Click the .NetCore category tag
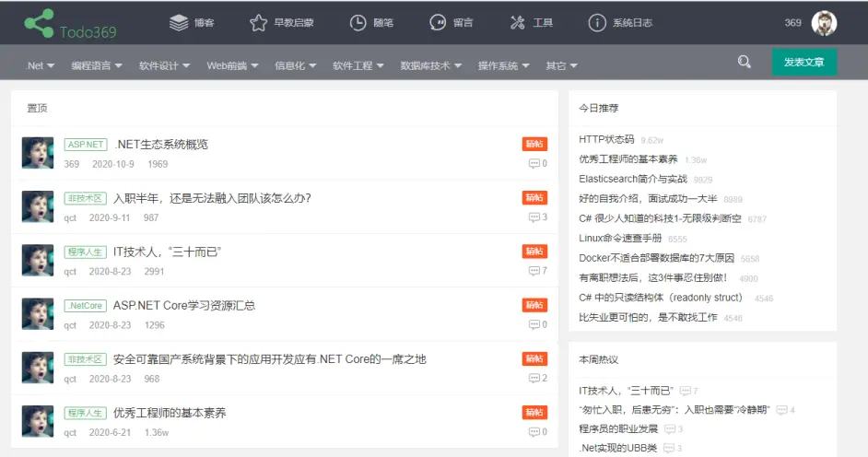Viewport: 868px width, 457px height. click(86, 305)
